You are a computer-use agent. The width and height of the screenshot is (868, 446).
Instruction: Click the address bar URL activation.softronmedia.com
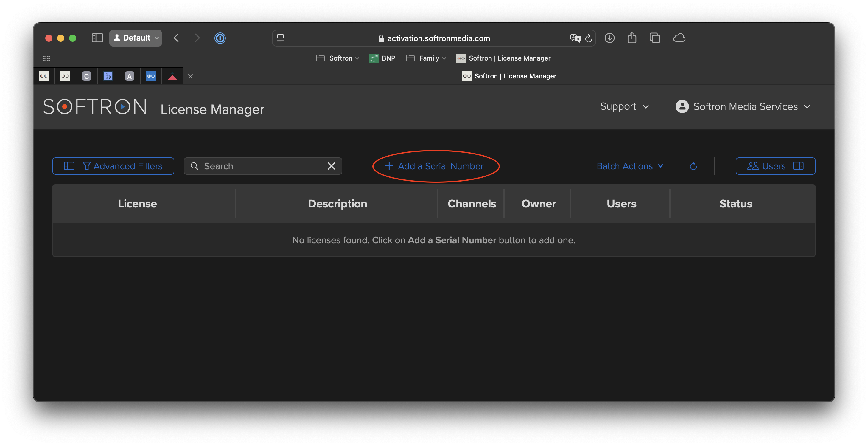click(x=438, y=38)
